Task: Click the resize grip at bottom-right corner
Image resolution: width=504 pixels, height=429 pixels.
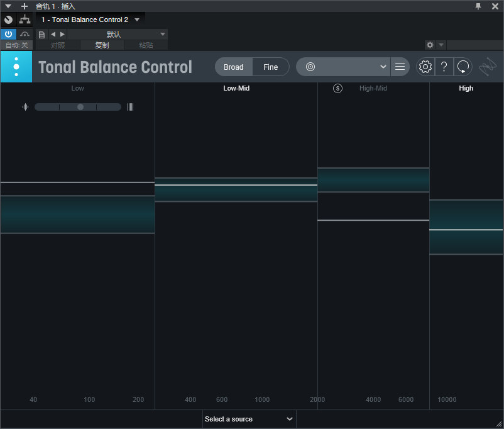Action: pyautogui.click(x=499, y=424)
